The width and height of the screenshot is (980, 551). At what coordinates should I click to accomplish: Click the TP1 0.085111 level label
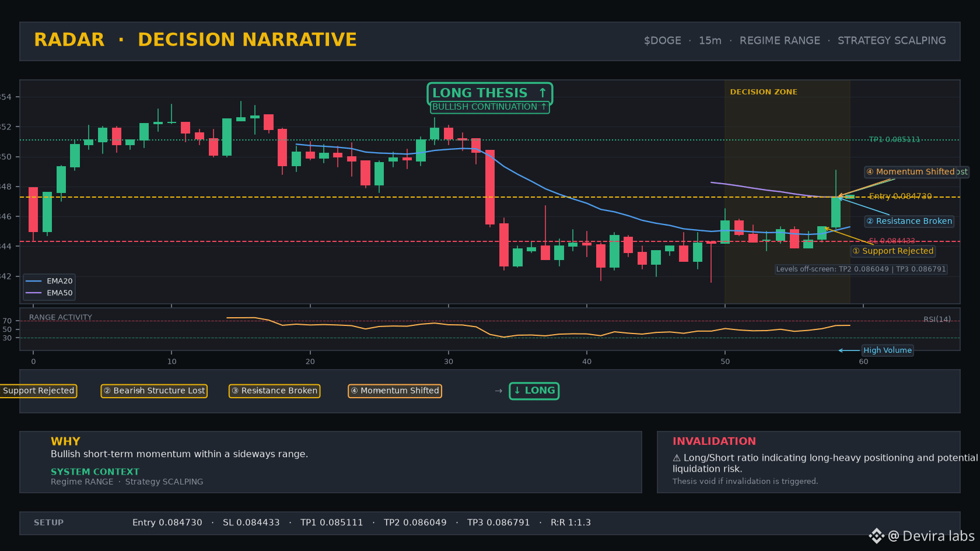click(x=894, y=139)
